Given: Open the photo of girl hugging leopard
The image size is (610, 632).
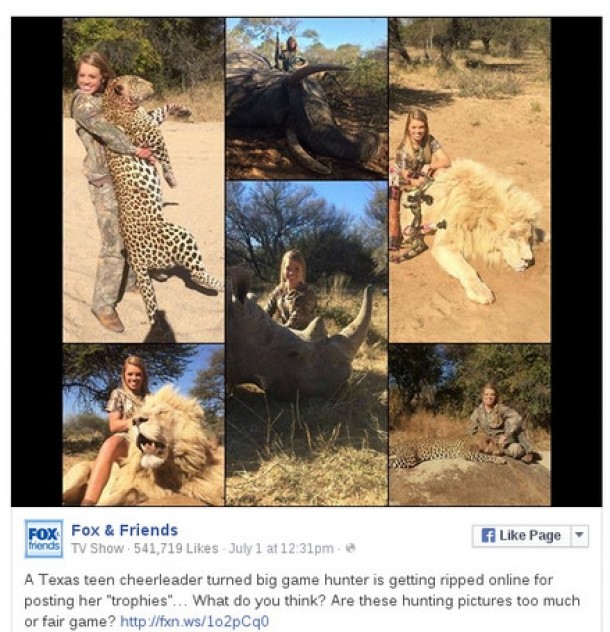Looking at the screenshot, I should [x=143, y=180].
